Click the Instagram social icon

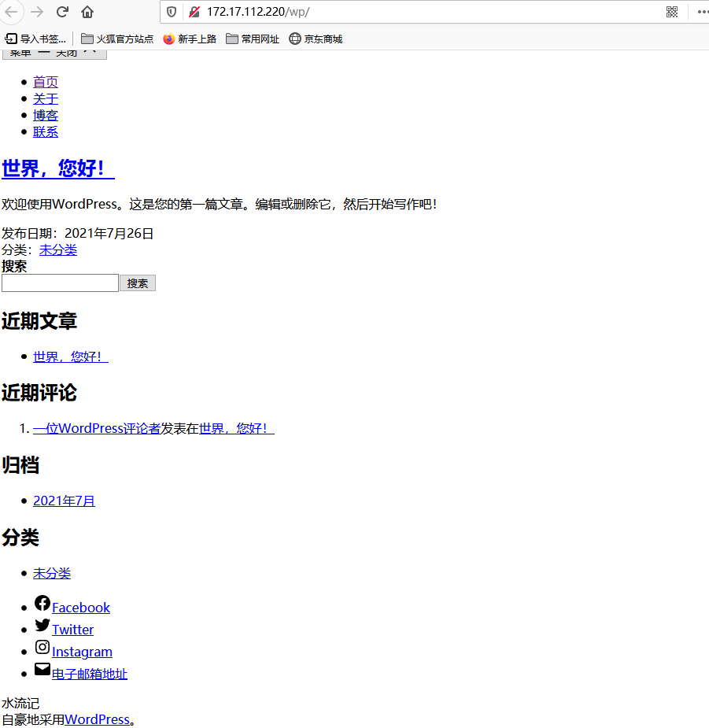tap(42, 648)
